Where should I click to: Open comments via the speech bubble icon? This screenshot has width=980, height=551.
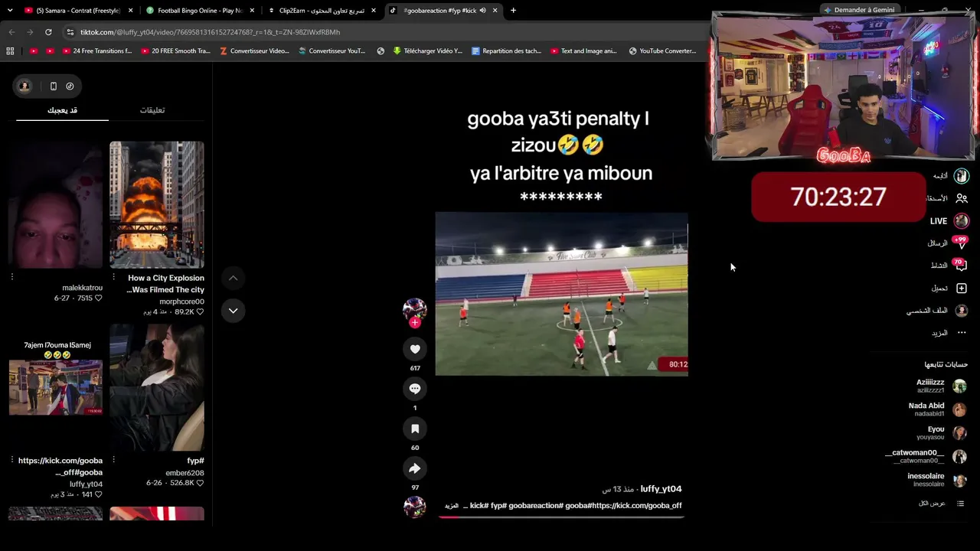click(415, 389)
